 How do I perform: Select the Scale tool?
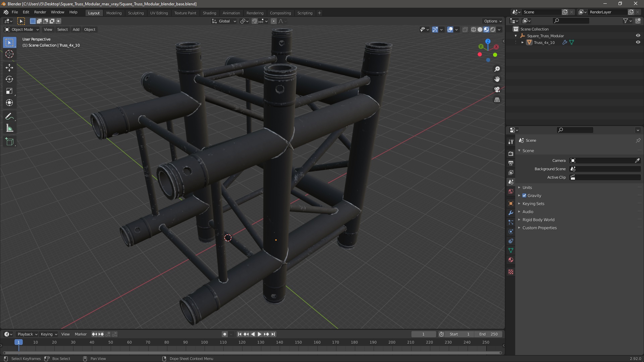click(9, 91)
